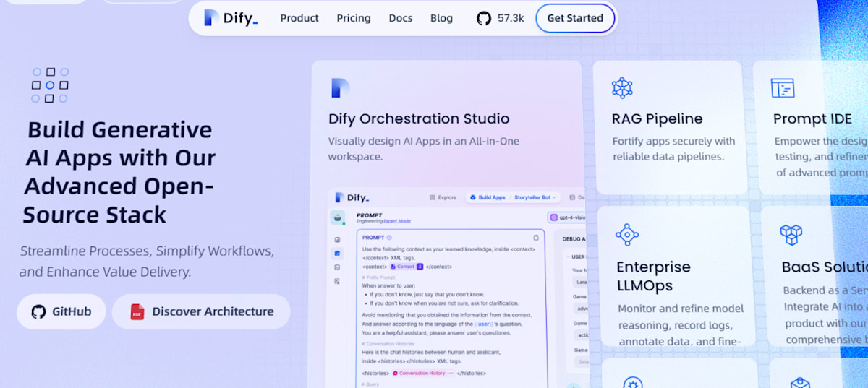
Task: Click the 'Engineering Expert Mode' label
Action: coord(382,221)
